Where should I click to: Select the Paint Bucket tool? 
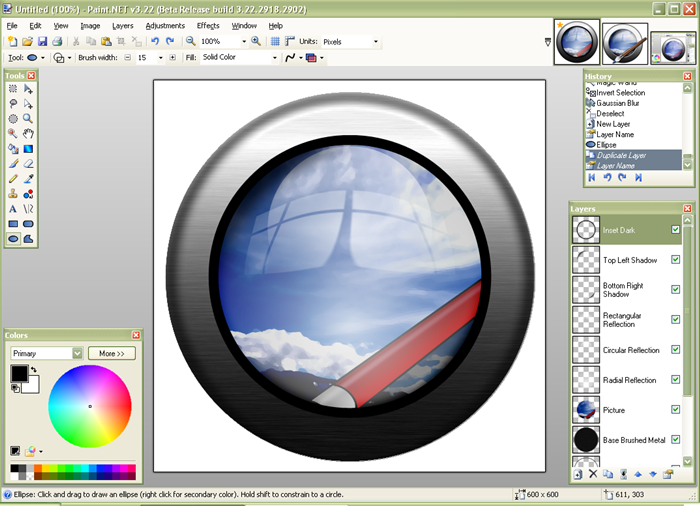[13, 149]
